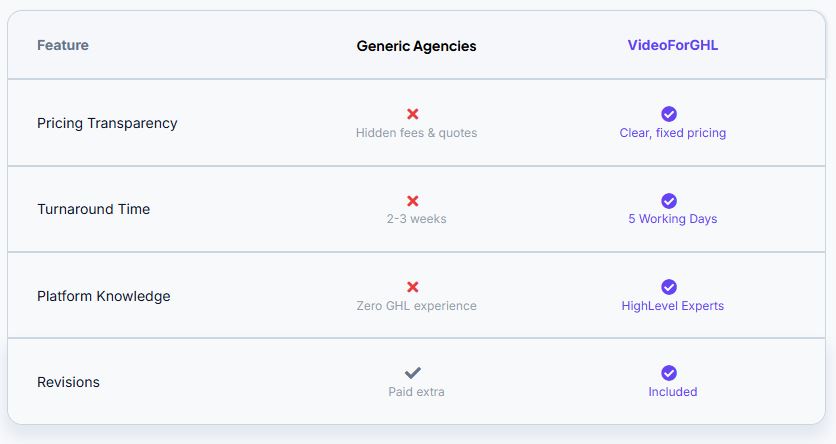Click the red X above 2-3 weeks

413,201
